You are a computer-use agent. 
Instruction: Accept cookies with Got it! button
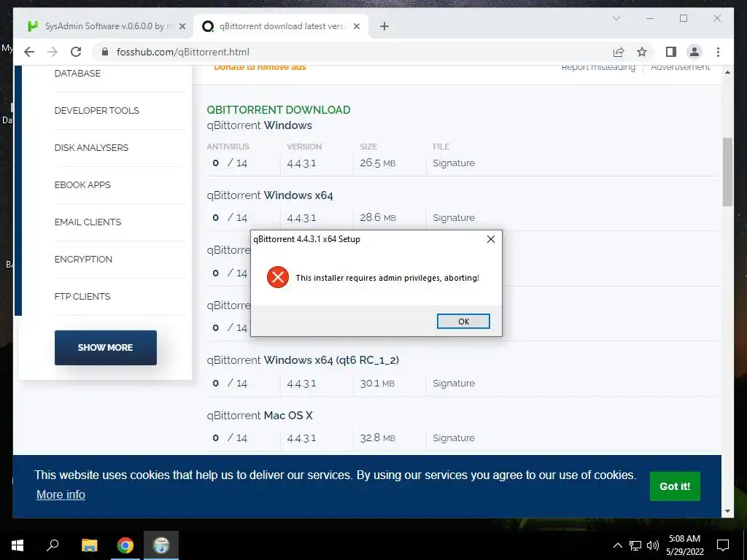[675, 486]
